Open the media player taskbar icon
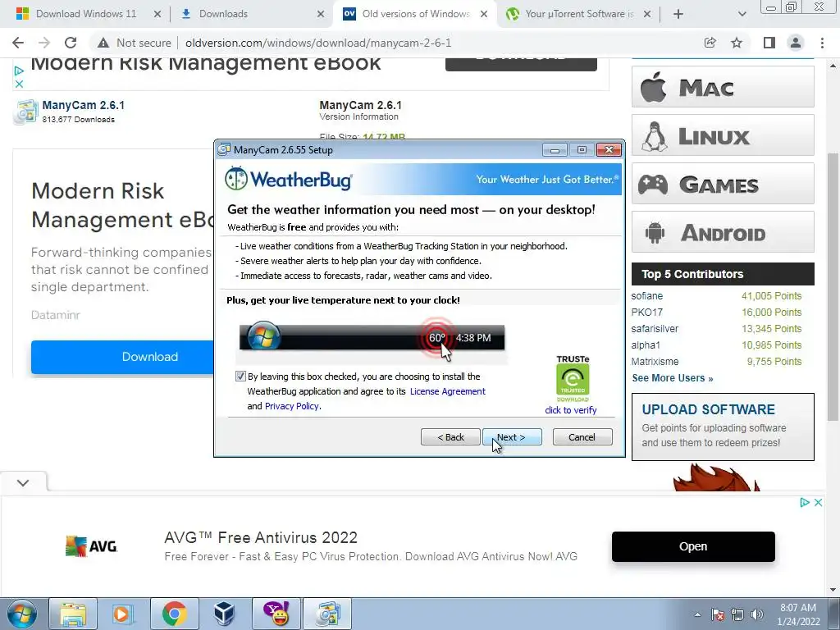 click(x=122, y=614)
